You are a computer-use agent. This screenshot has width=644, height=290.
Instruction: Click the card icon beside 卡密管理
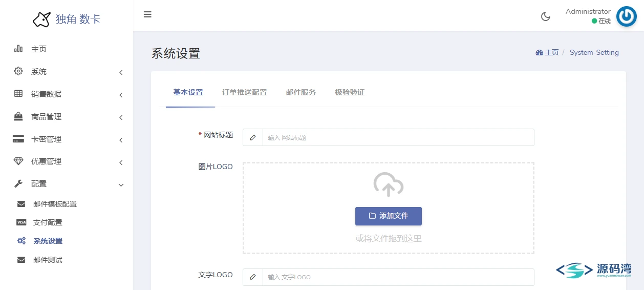tap(18, 139)
